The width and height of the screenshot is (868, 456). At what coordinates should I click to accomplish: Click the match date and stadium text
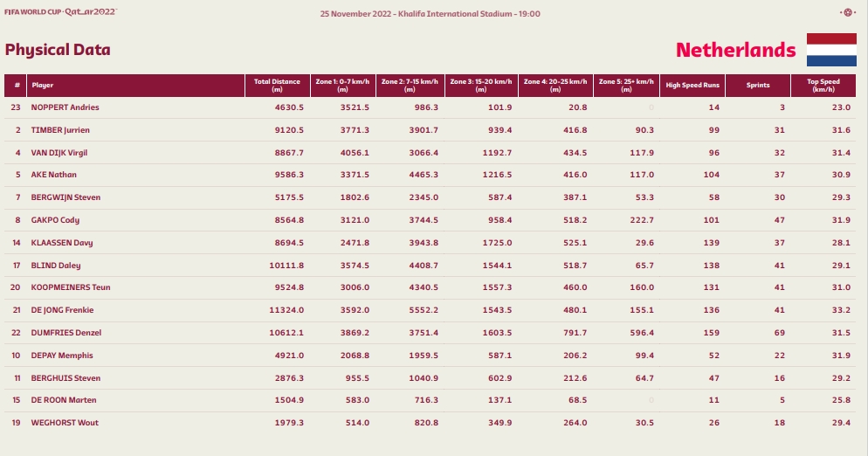(431, 14)
